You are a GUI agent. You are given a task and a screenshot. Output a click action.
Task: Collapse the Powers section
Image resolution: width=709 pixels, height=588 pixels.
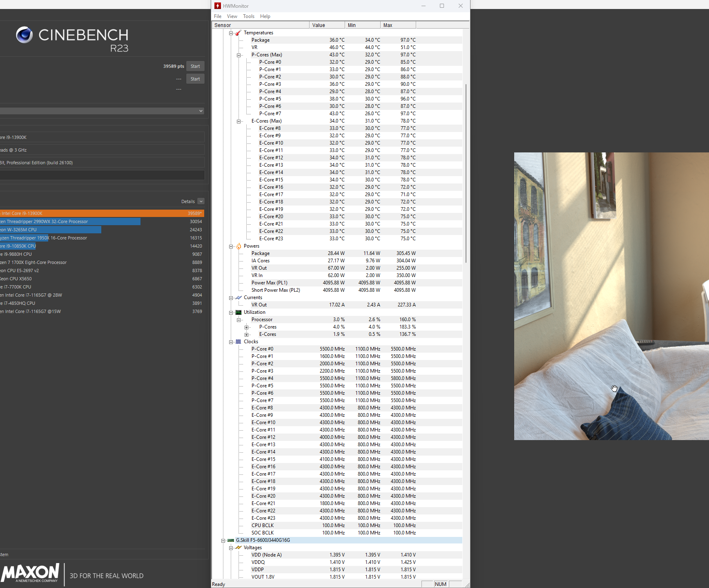click(231, 246)
